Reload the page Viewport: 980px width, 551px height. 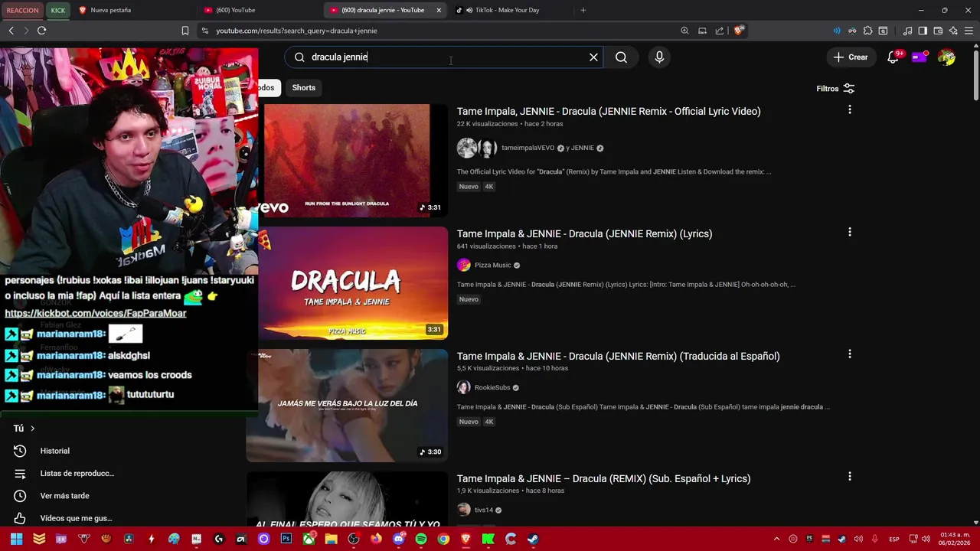coord(41,31)
